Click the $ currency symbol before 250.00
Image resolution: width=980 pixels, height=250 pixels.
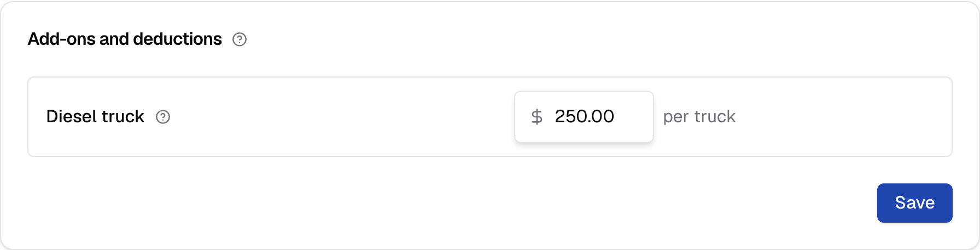point(537,116)
